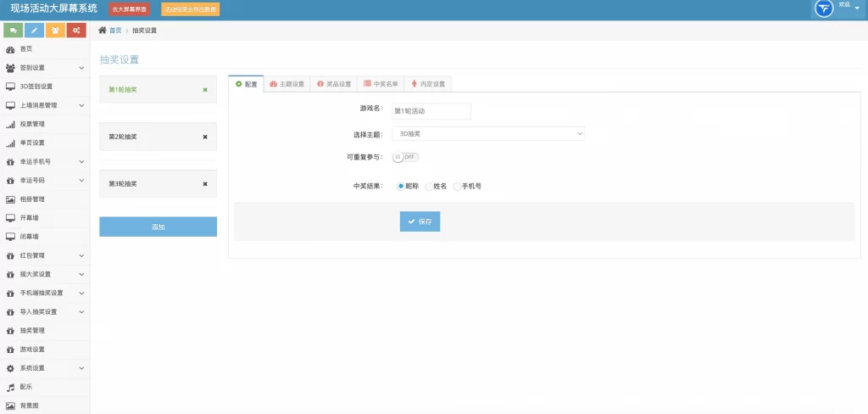Viewport: 868px width, 414px height.
Task: Click the orange users shortcut button
Action: [x=55, y=31]
